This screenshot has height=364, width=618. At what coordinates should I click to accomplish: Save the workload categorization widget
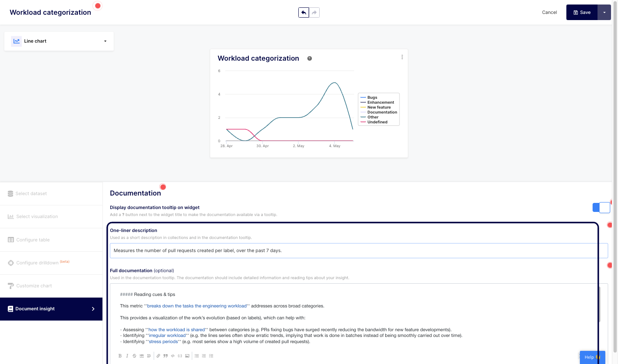(582, 12)
